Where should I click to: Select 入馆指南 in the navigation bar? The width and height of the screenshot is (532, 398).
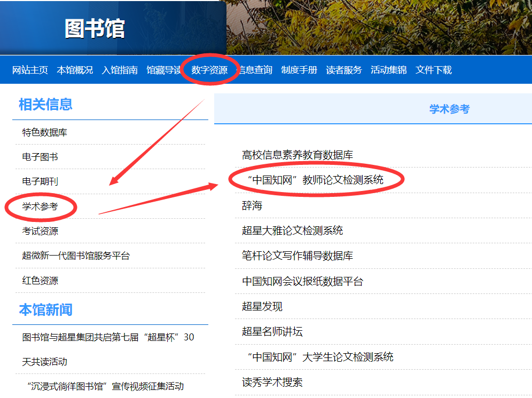(120, 70)
